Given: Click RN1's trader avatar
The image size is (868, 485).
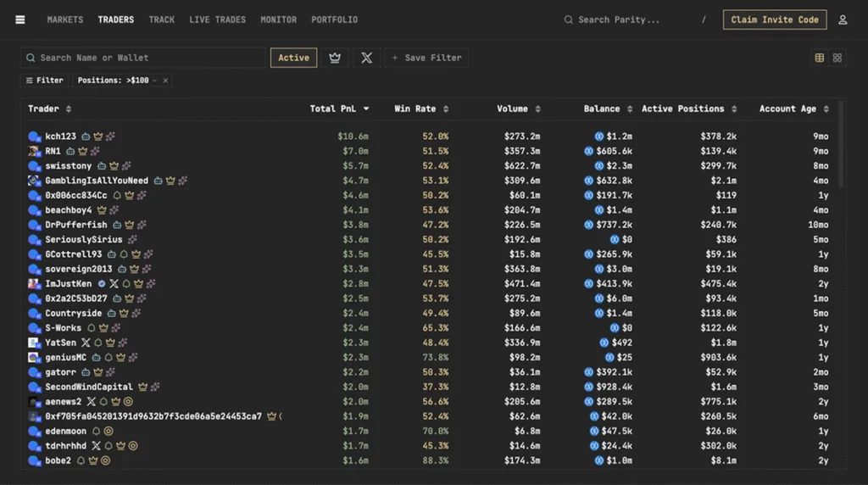Looking at the screenshot, I should pyautogui.click(x=34, y=151).
